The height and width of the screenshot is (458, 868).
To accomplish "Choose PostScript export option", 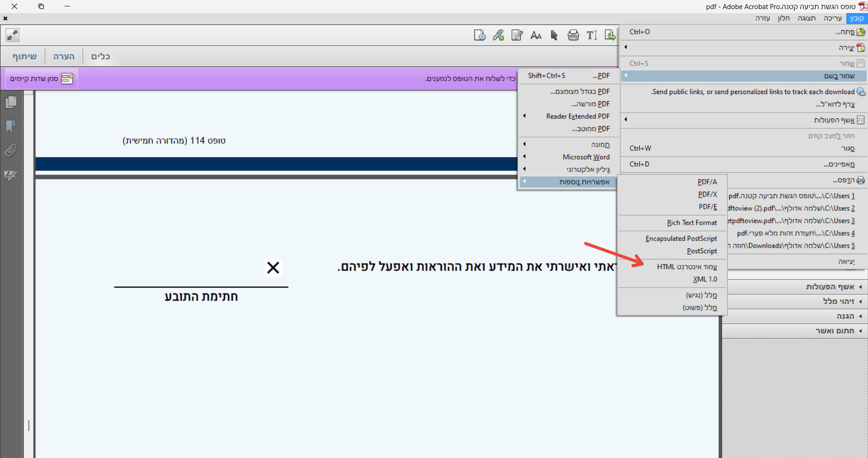I will click(x=672, y=251).
